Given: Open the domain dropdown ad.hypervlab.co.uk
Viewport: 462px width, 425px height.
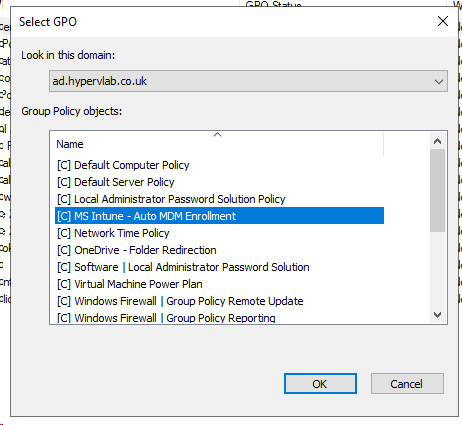Looking at the screenshot, I should pos(248,81).
